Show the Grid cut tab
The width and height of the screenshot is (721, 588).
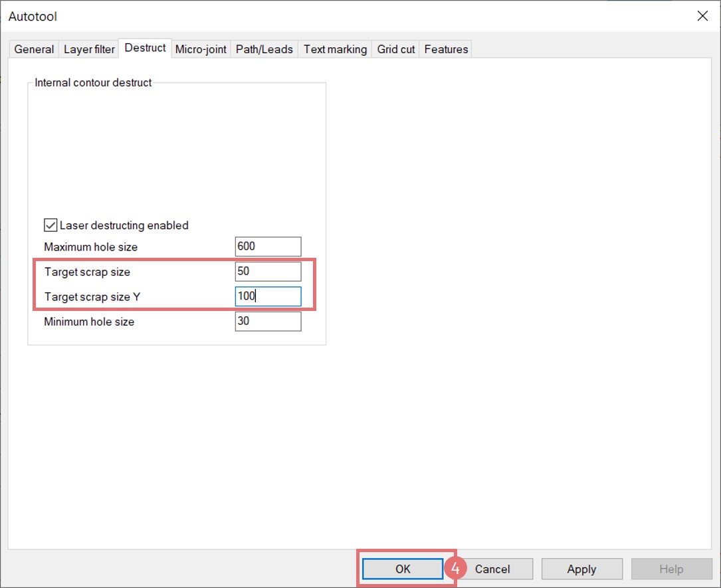(396, 50)
